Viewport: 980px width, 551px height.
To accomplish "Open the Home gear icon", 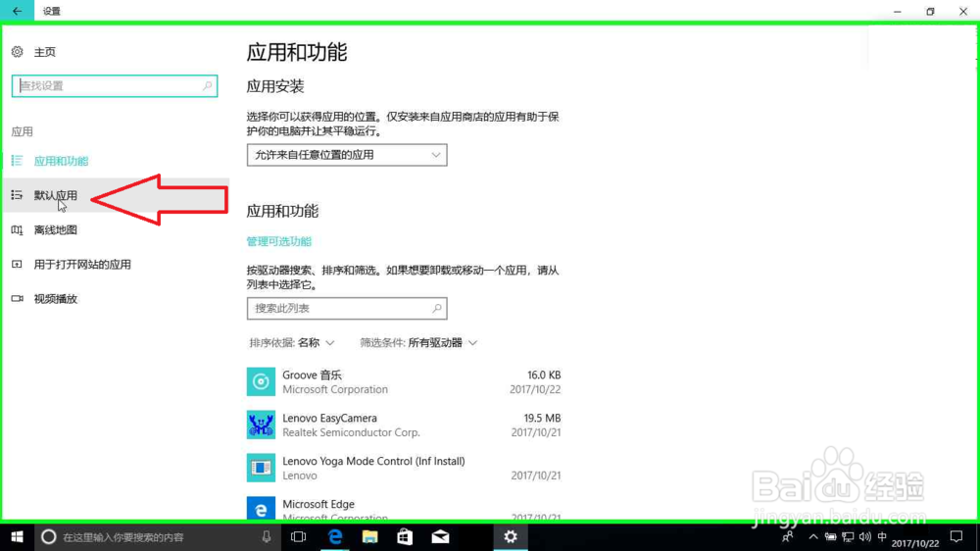I will click(x=18, y=52).
